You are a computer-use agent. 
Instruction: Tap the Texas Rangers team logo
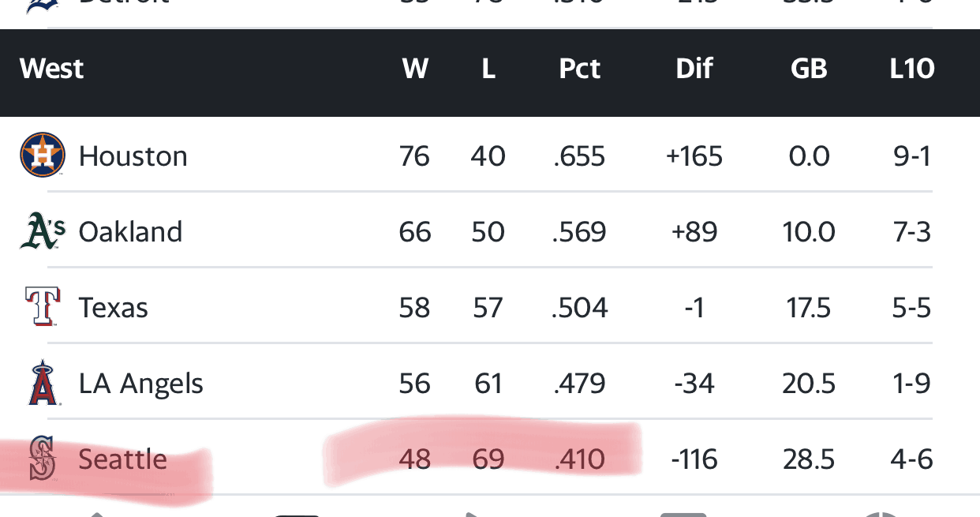tap(43, 307)
